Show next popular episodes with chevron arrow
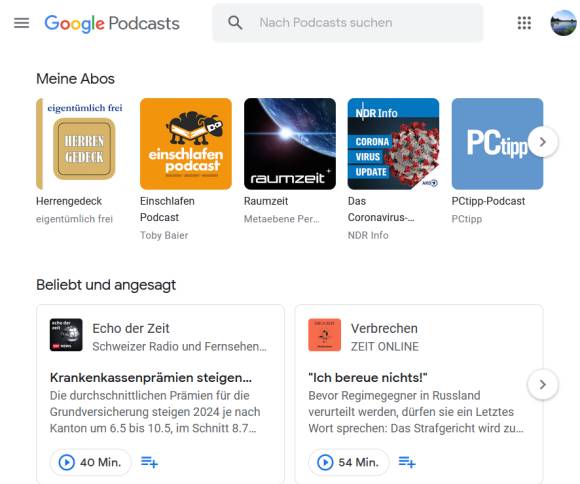The width and height of the screenshot is (580, 484). pos(543,384)
